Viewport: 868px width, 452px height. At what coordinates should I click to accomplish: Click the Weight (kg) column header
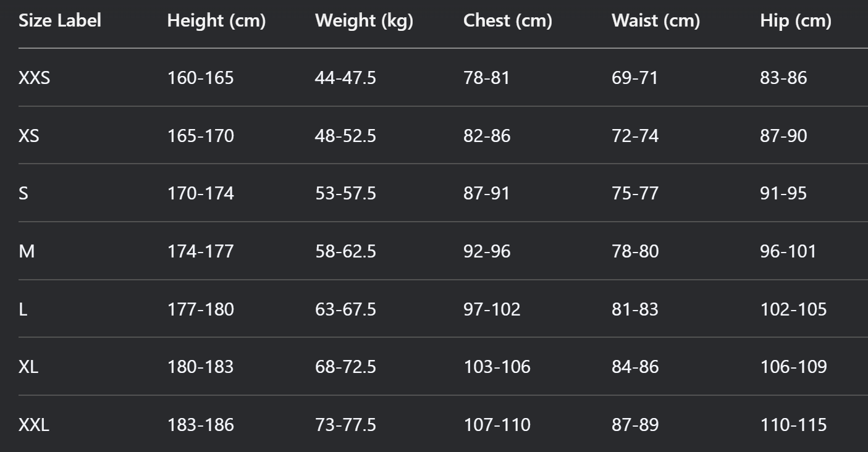click(364, 21)
